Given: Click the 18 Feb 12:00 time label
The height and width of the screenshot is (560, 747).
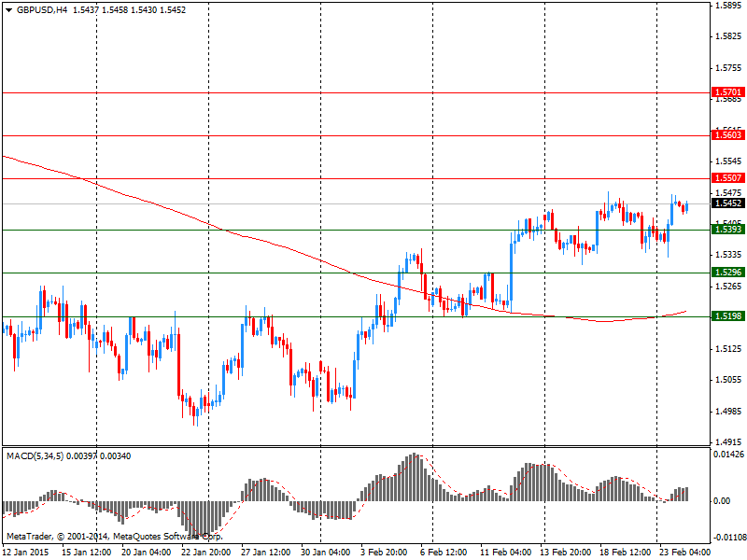Looking at the screenshot, I should click(x=625, y=553).
